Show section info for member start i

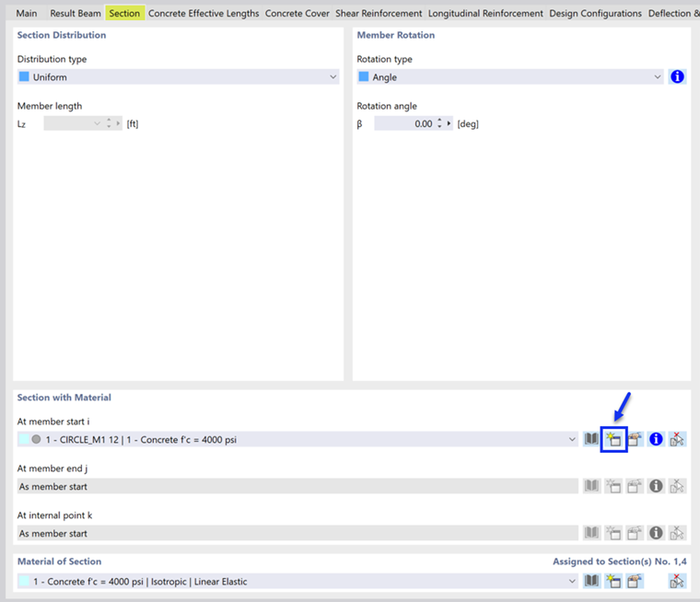point(656,439)
